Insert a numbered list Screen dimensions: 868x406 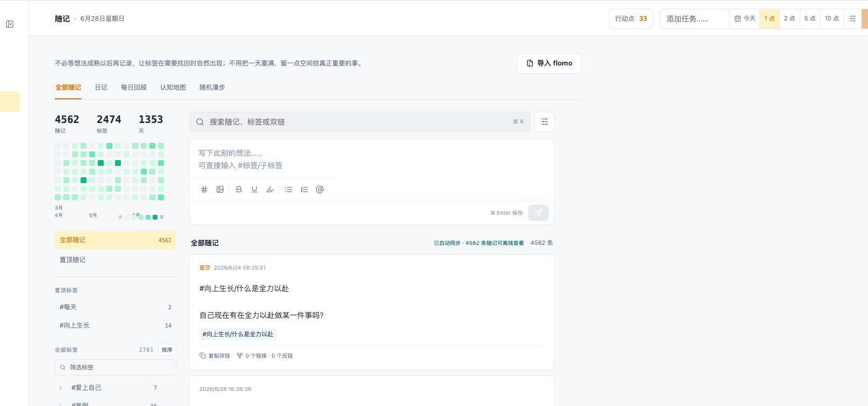(304, 190)
